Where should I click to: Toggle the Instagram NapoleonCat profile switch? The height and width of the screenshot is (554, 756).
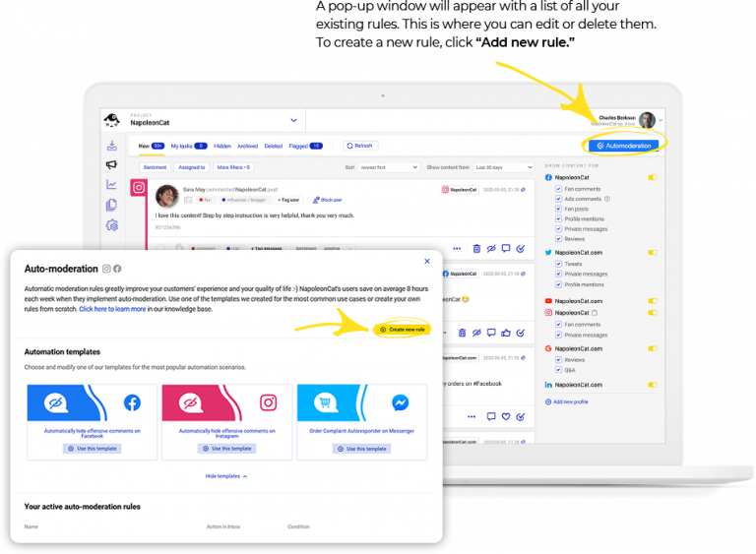point(653,313)
